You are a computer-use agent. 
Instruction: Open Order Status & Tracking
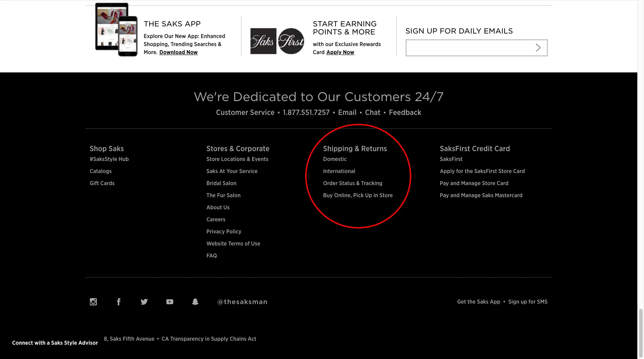[352, 183]
